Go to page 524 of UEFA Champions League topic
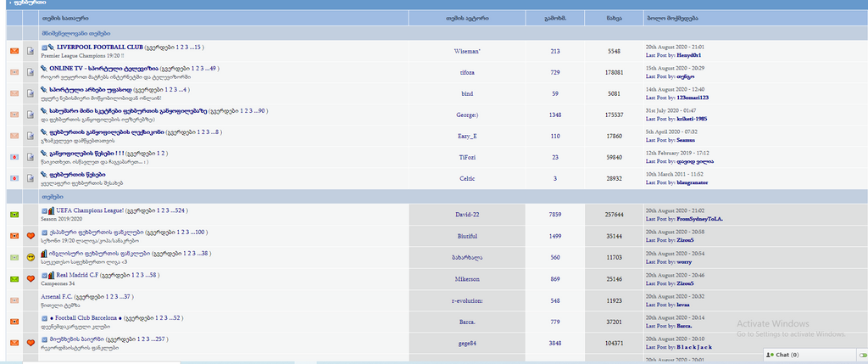 coord(180,211)
